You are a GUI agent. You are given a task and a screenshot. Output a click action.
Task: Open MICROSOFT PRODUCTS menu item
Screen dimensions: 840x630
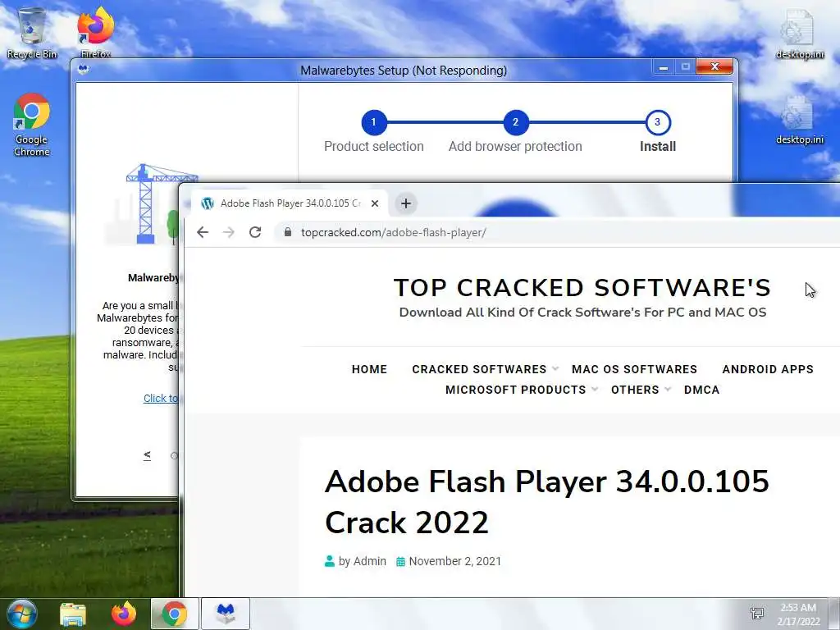tap(515, 390)
